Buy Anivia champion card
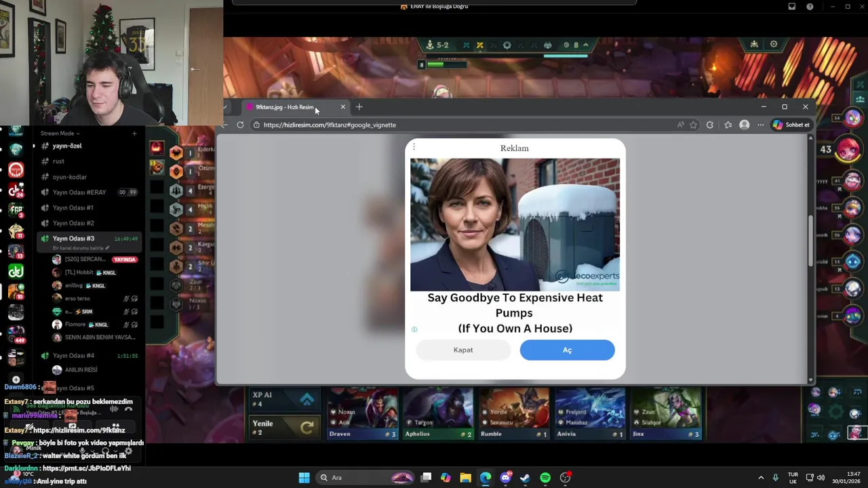The height and width of the screenshot is (488, 868). [590, 413]
